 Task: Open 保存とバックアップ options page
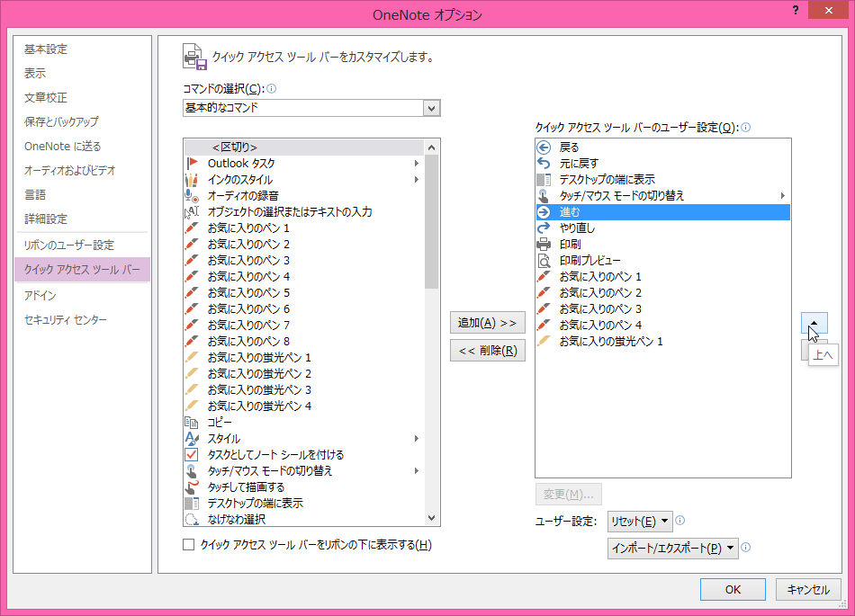pos(61,121)
